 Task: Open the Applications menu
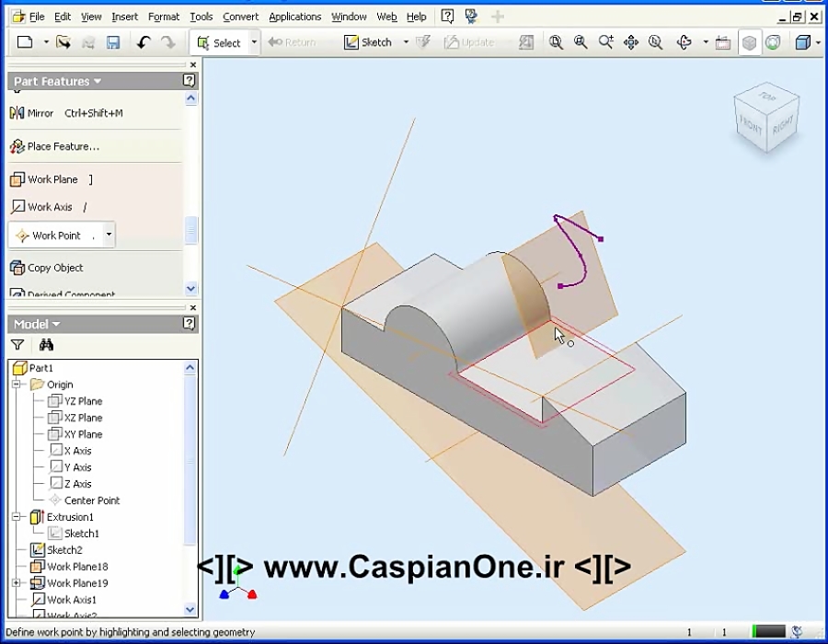click(295, 17)
